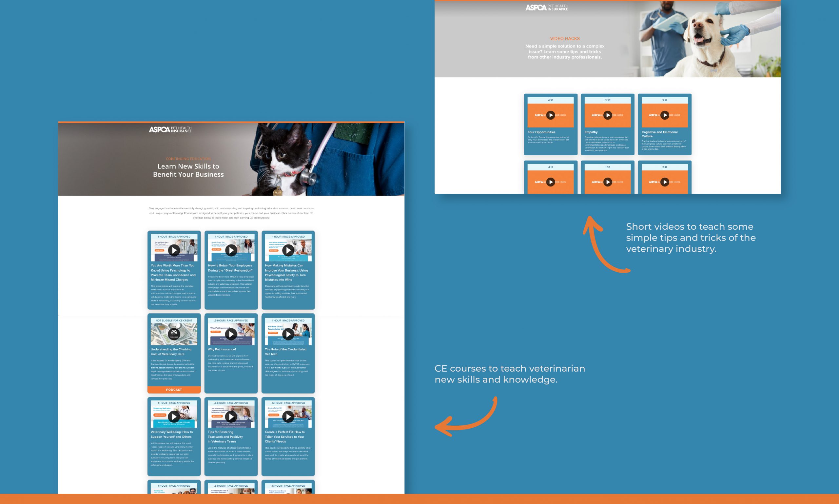Viewport: 839px width, 504px height.
Task: Open the 'Why Pet Insurance?' card title
Action: pyautogui.click(x=222, y=349)
